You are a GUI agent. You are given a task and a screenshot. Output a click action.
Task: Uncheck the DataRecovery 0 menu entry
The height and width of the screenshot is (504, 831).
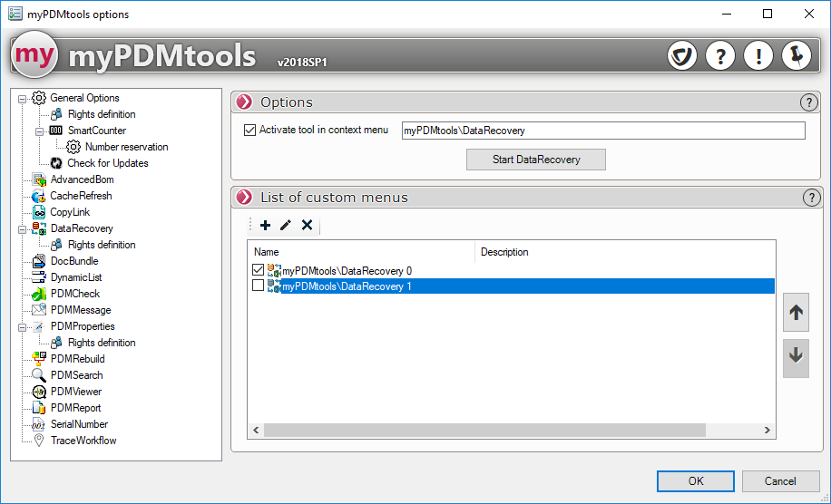pos(259,270)
